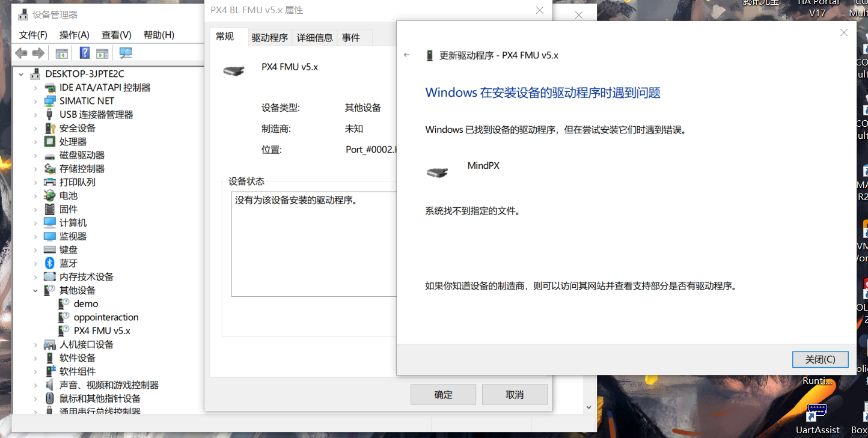Screen dimensions: 868x438
Task: Expand the 处理器 tree node
Action: (x=35, y=142)
